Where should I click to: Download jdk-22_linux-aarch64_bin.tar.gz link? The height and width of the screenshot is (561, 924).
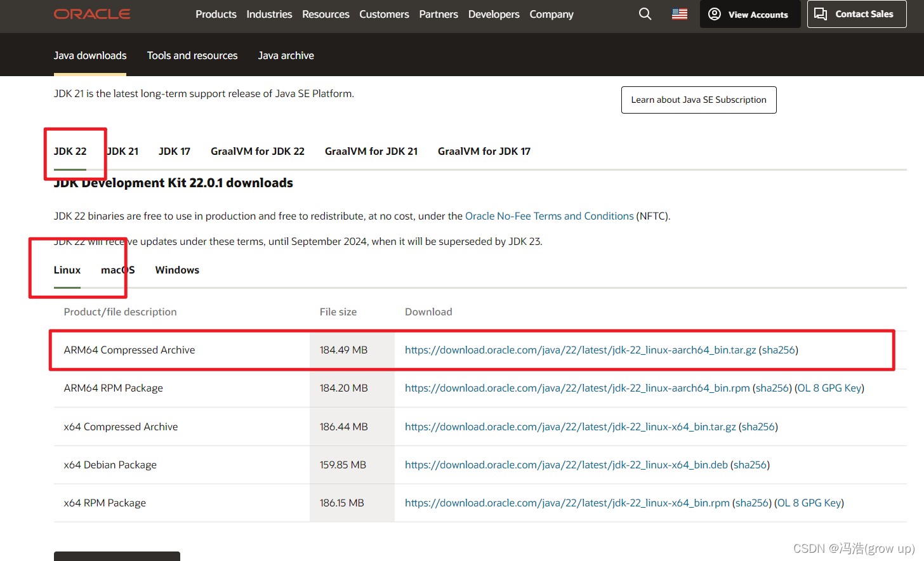pyautogui.click(x=581, y=350)
